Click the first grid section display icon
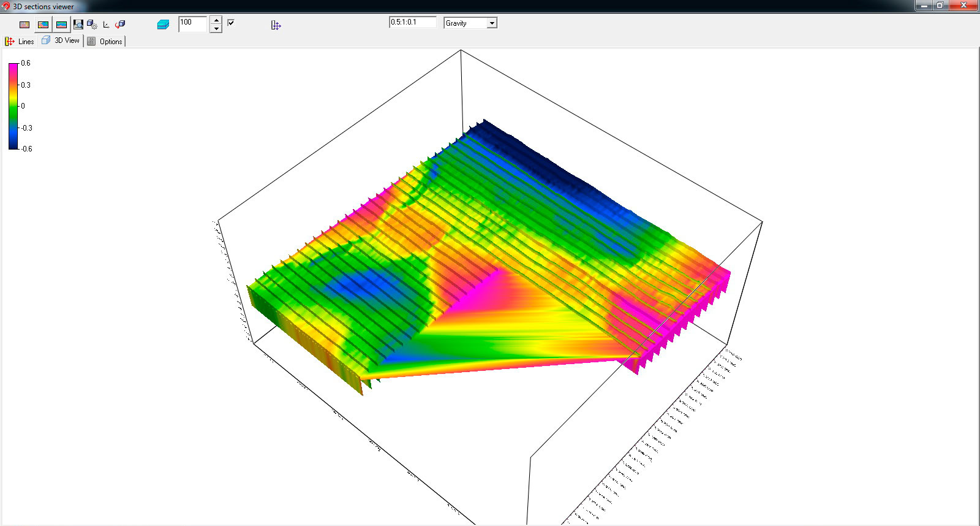 (x=24, y=25)
